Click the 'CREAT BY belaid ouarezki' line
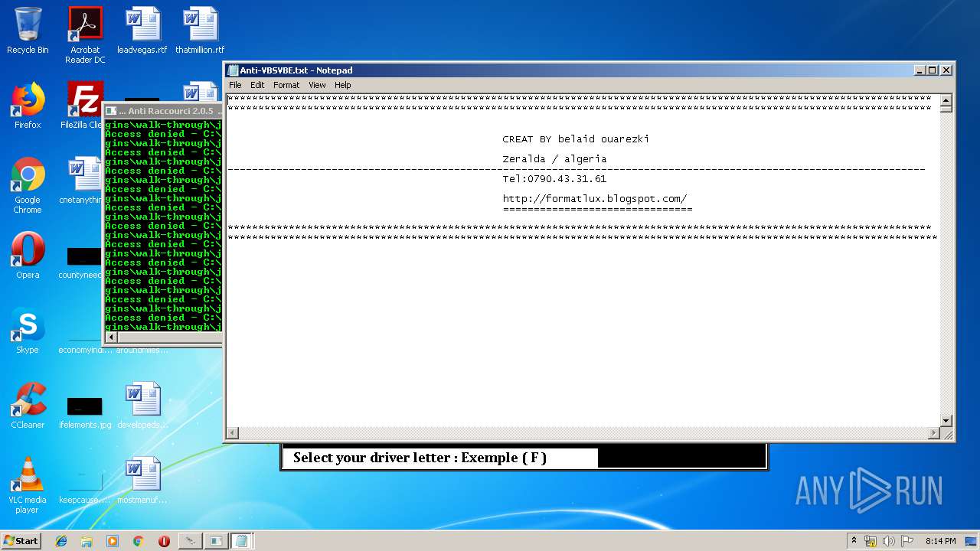 click(x=576, y=139)
